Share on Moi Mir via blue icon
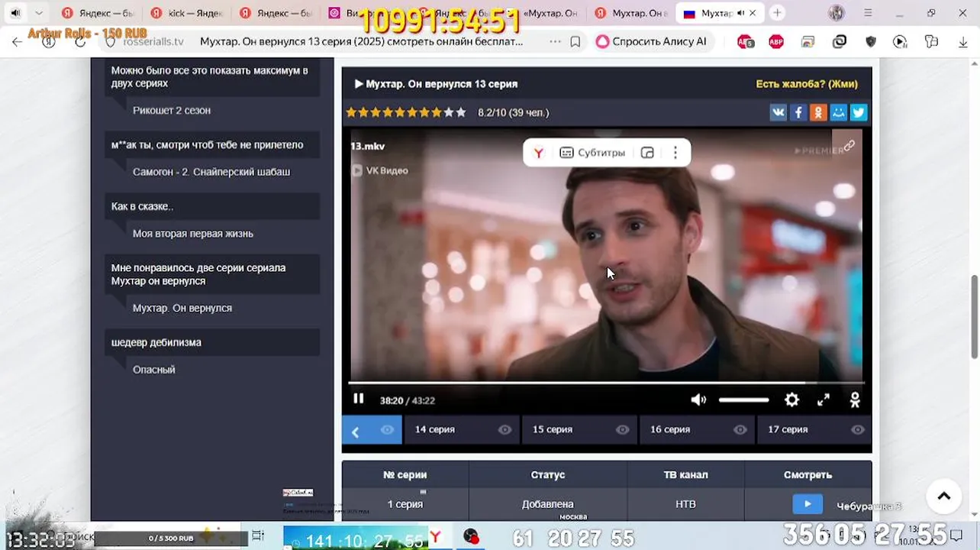The image size is (980, 550). [x=839, y=112]
